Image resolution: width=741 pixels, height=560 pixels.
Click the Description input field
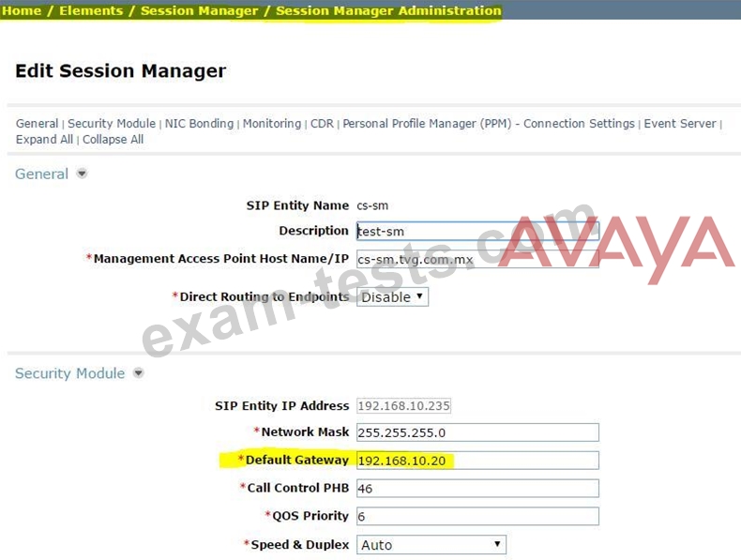point(477,231)
